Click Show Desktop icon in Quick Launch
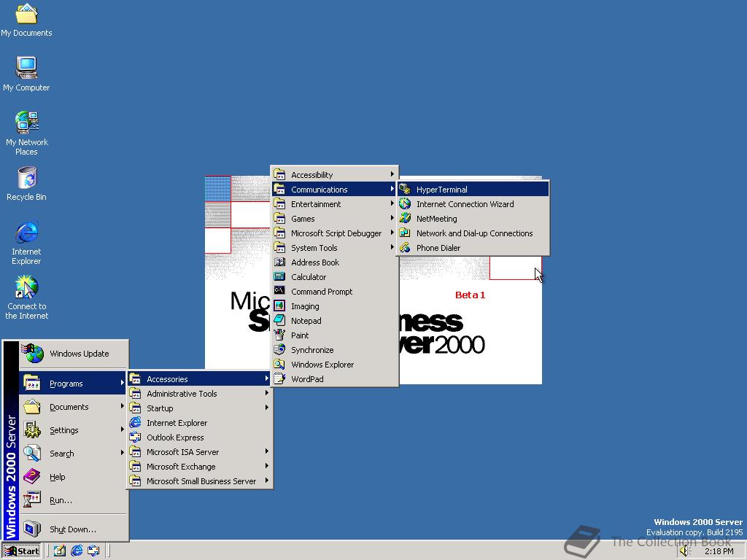 click(x=60, y=551)
